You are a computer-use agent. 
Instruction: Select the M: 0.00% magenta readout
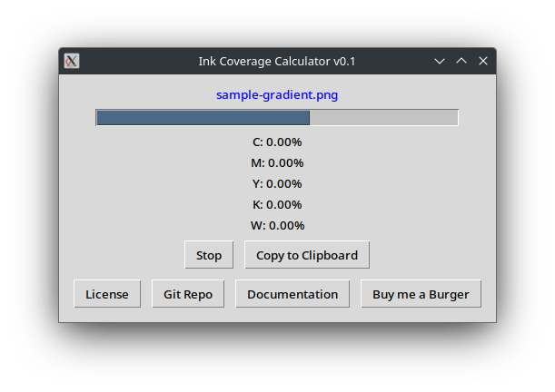[277, 163]
